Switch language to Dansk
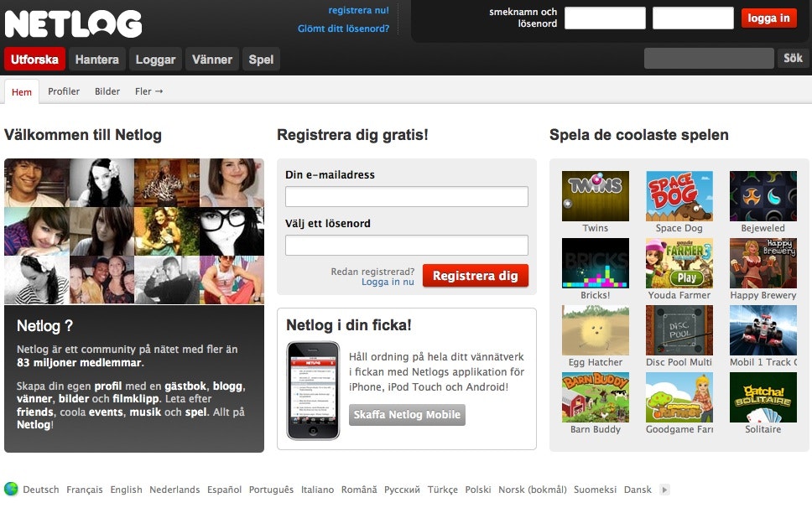The image size is (812, 508). click(x=638, y=490)
